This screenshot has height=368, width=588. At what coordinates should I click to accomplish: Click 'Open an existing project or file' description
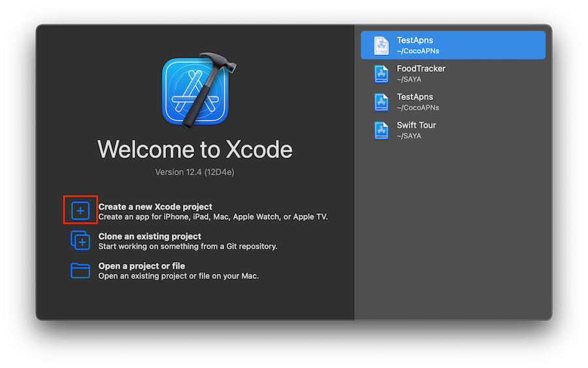(178, 276)
